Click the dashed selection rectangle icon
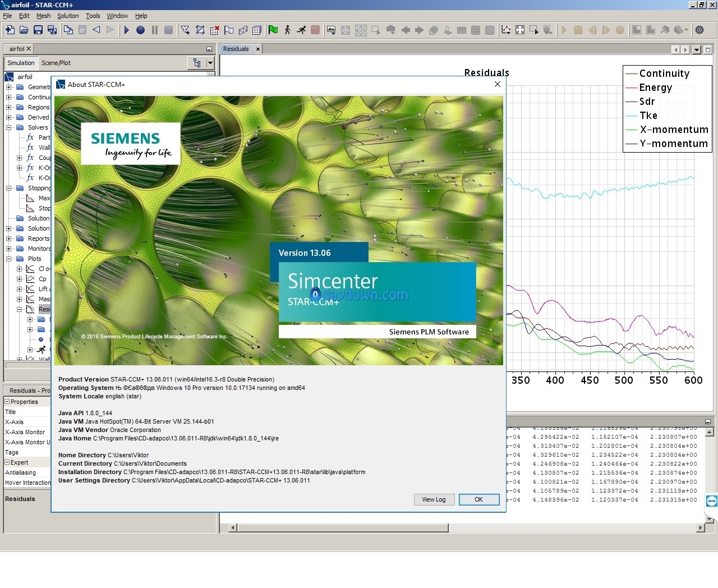 534,30
